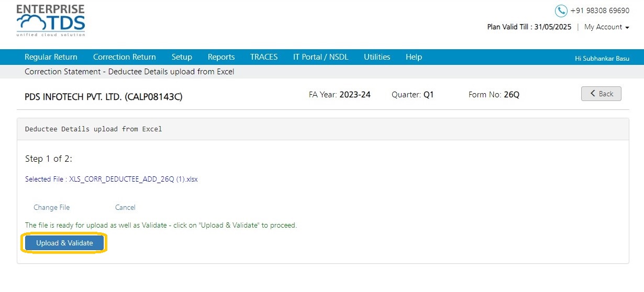Open the Reports menu

221,57
